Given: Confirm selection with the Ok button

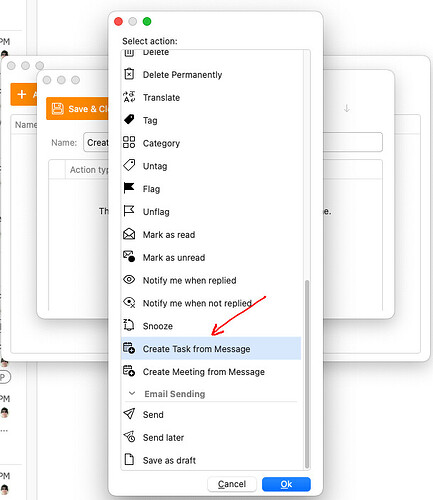Looking at the screenshot, I should pyautogui.click(x=286, y=484).
